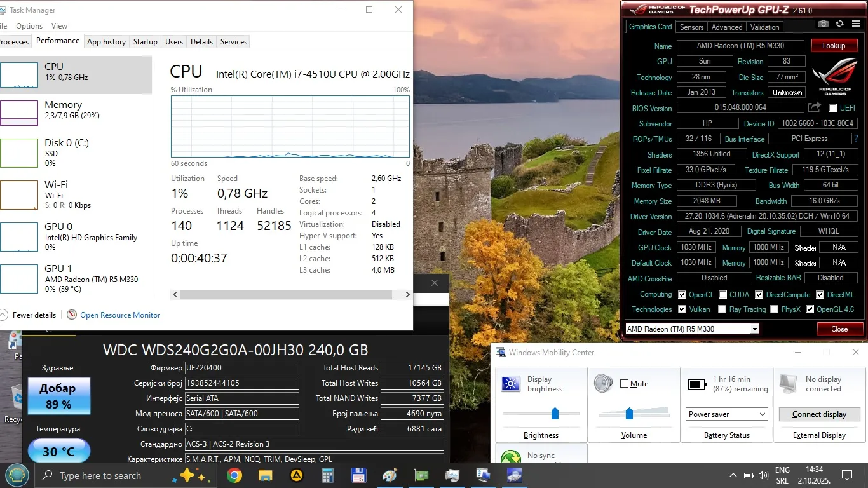Open the Power saver plan dropdown
The width and height of the screenshot is (868, 488).
[727, 414]
